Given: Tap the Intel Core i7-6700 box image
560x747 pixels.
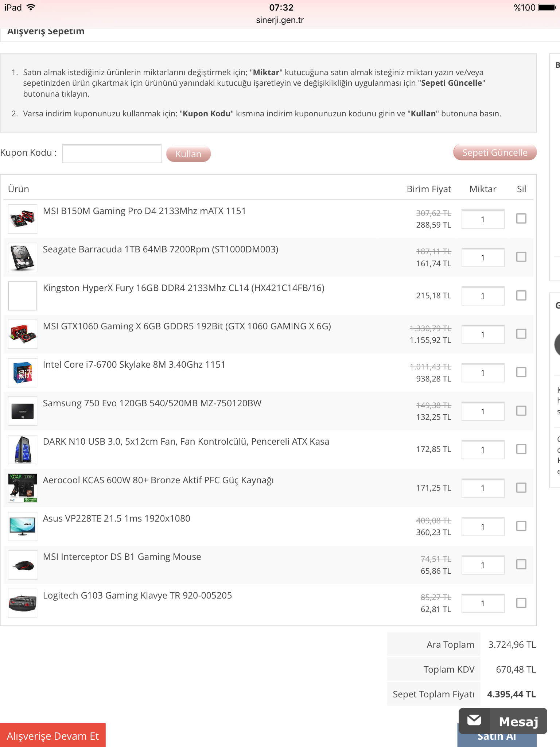Looking at the screenshot, I should [x=23, y=372].
